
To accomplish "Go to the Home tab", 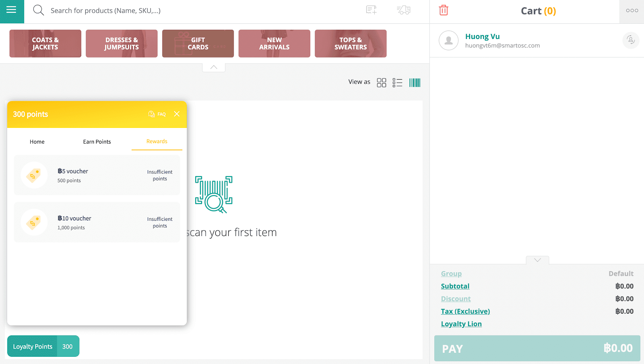I will pyautogui.click(x=37, y=142).
